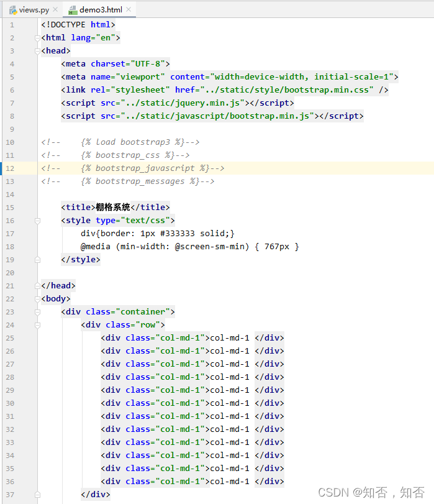Click the charset="UTF-8" meta text
This screenshot has width=434, height=504.
pyautogui.click(x=128, y=63)
